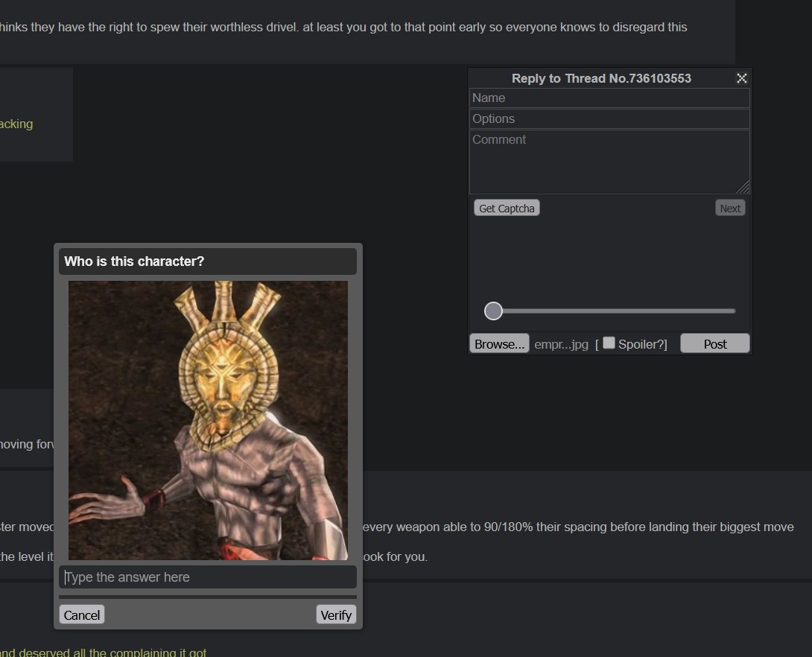The height and width of the screenshot is (657, 812).
Task: Click the selected file name empr...jpg
Action: pos(561,344)
